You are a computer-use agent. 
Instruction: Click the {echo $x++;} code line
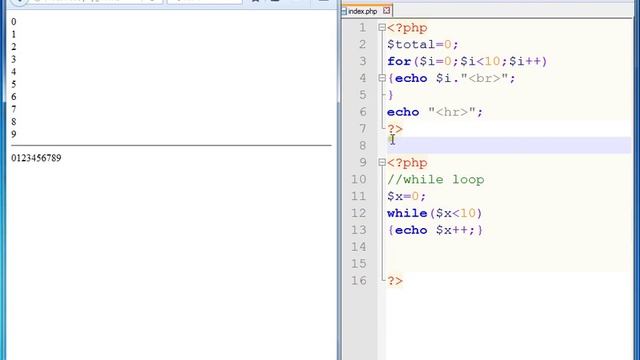(435, 230)
